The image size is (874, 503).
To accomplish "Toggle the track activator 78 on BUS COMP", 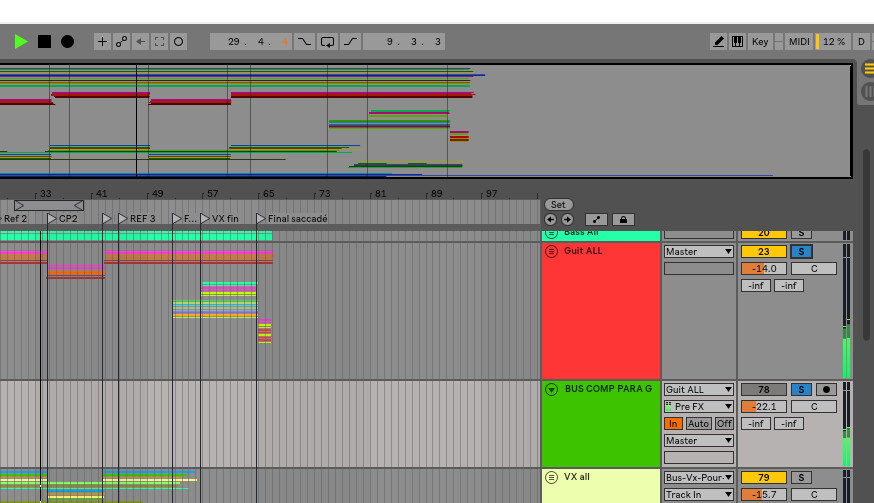I will click(x=764, y=389).
